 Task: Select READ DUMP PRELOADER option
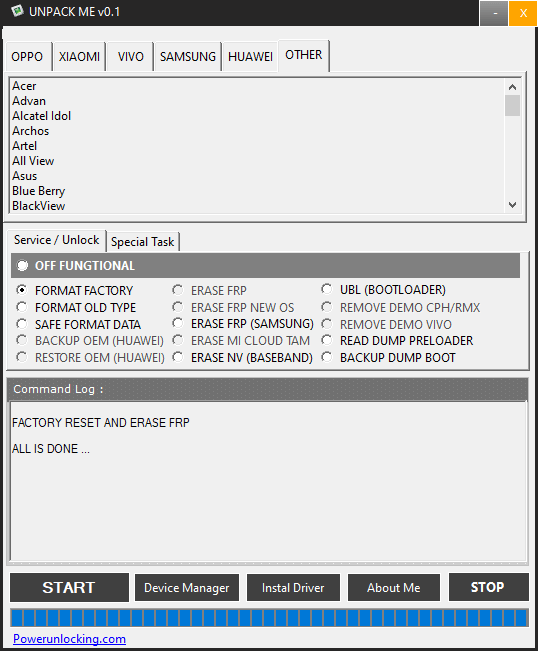(327, 340)
